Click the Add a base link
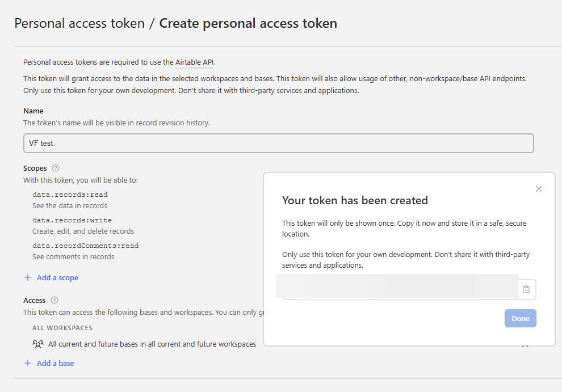Viewport: 562px width, 392px height. tap(56, 363)
